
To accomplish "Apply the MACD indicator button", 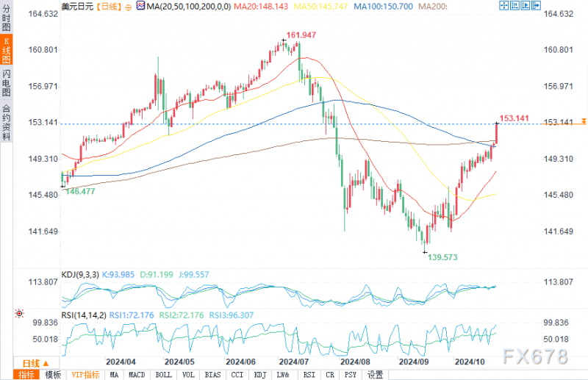I will pyautogui.click(x=137, y=375).
